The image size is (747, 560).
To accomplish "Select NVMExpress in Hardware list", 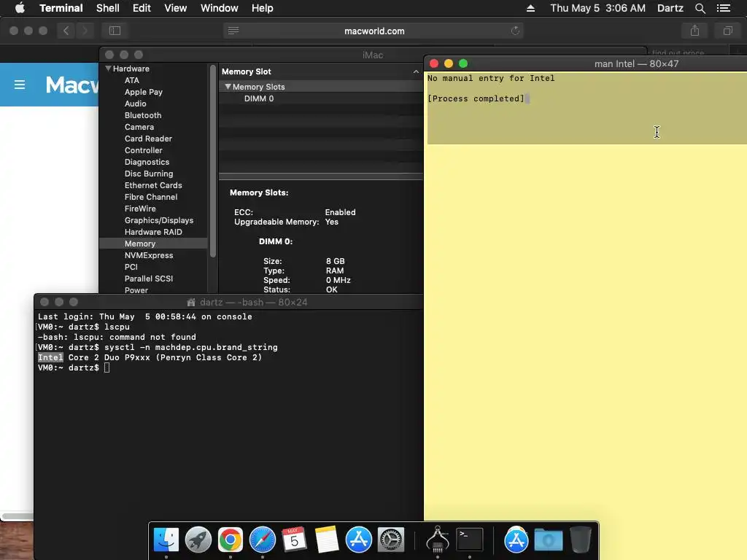I will click(x=149, y=255).
